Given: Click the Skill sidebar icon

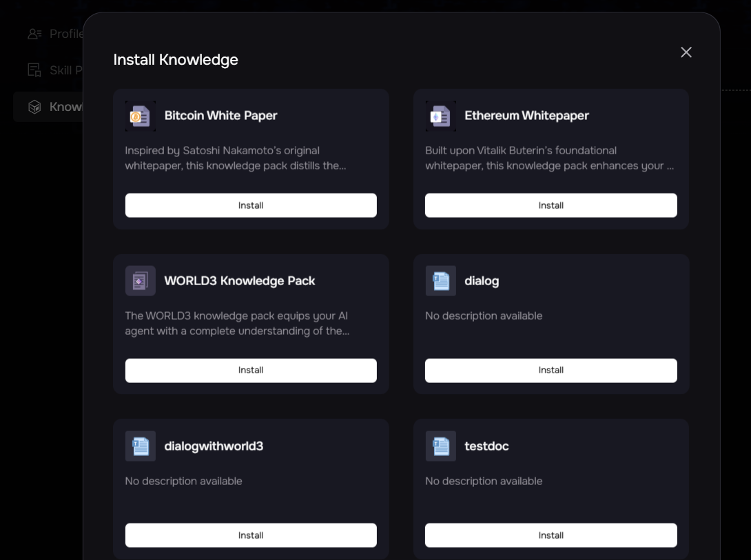Looking at the screenshot, I should (34, 70).
